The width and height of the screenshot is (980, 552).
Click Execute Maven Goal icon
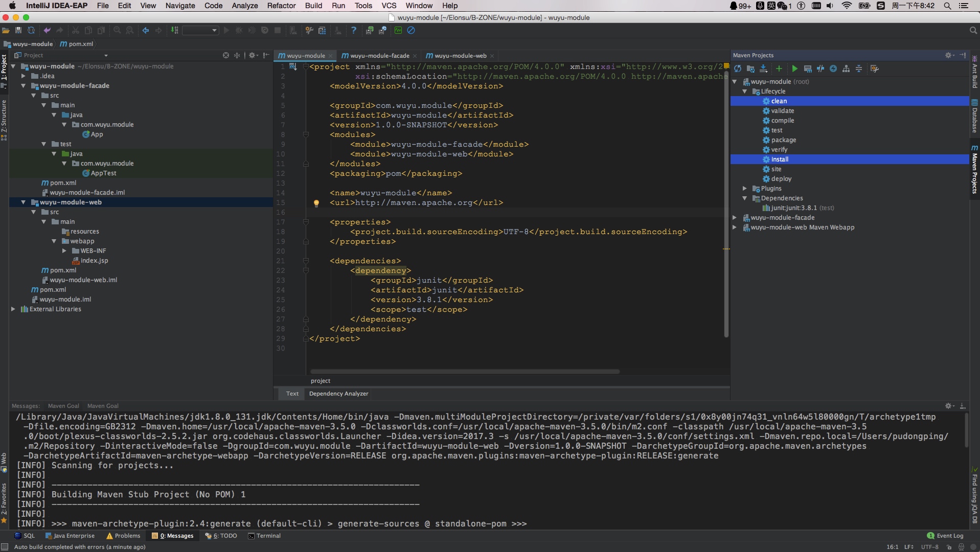(808, 68)
